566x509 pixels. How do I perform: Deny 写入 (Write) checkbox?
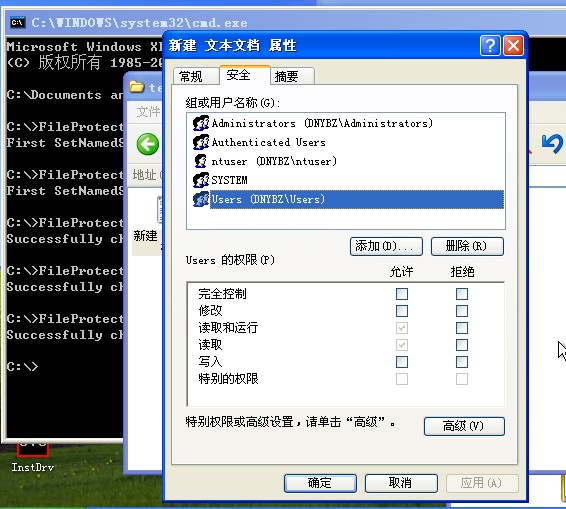462,362
